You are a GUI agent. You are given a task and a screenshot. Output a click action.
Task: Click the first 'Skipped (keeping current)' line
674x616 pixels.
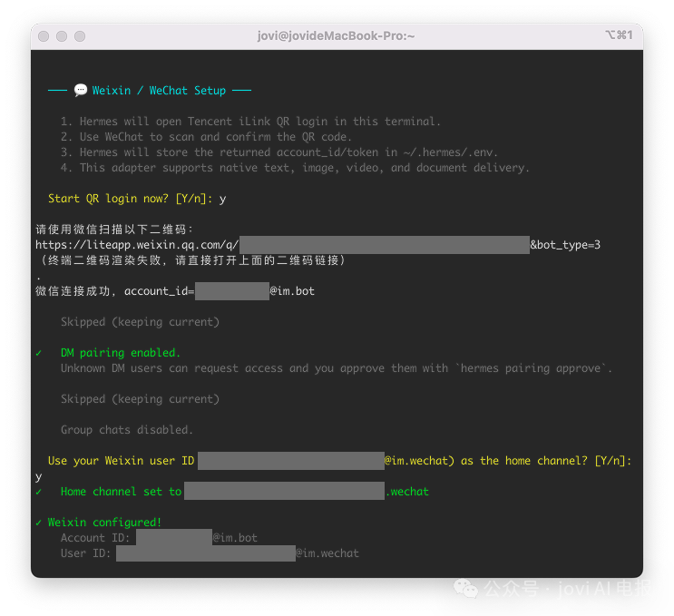[140, 322]
